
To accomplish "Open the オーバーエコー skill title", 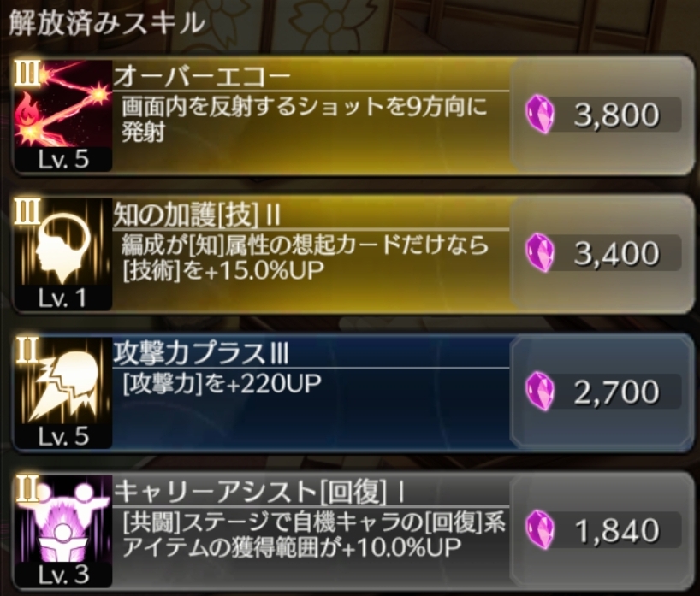I will click(202, 76).
